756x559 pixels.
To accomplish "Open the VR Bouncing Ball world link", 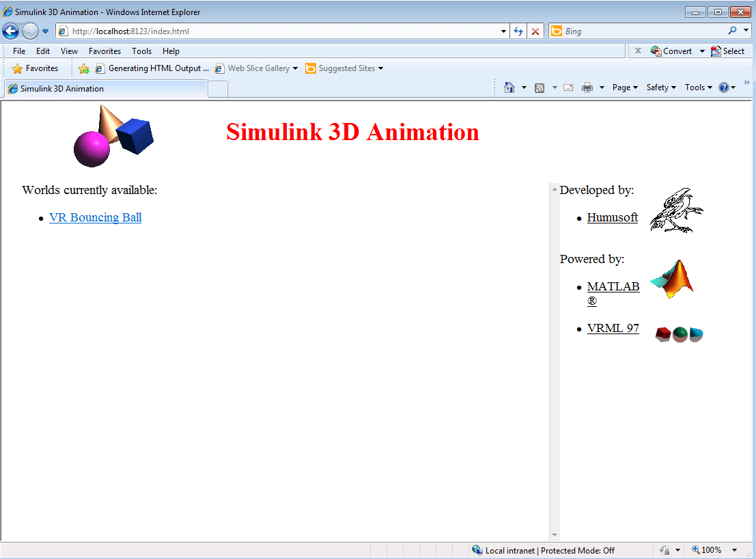I will [96, 217].
